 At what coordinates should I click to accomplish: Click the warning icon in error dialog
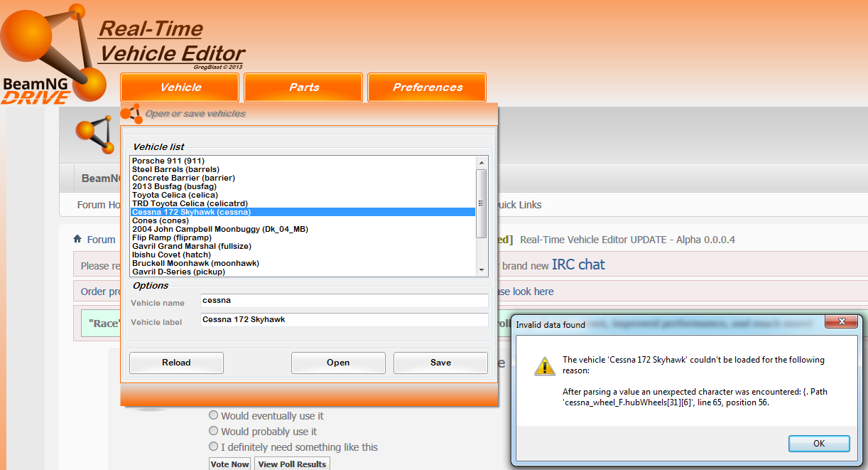[545, 366]
